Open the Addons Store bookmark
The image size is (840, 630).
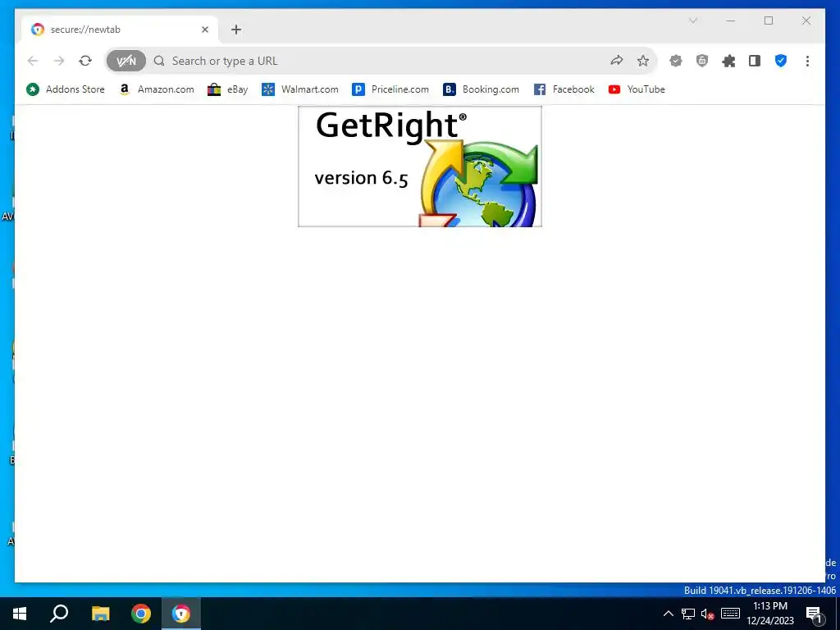[66, 89]
